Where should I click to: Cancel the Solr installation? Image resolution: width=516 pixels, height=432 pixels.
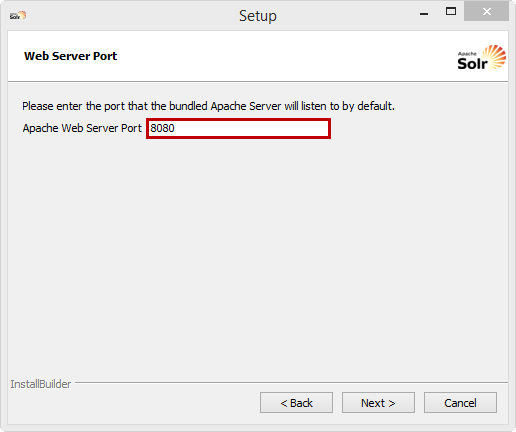click(460, 403)
